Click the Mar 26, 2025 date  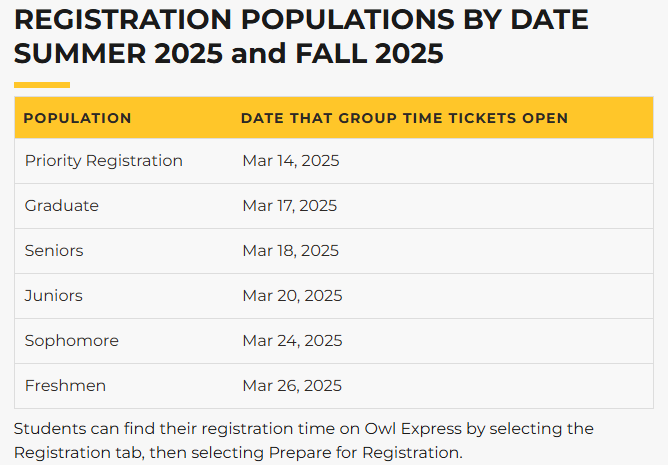click(x=292, y=386)
